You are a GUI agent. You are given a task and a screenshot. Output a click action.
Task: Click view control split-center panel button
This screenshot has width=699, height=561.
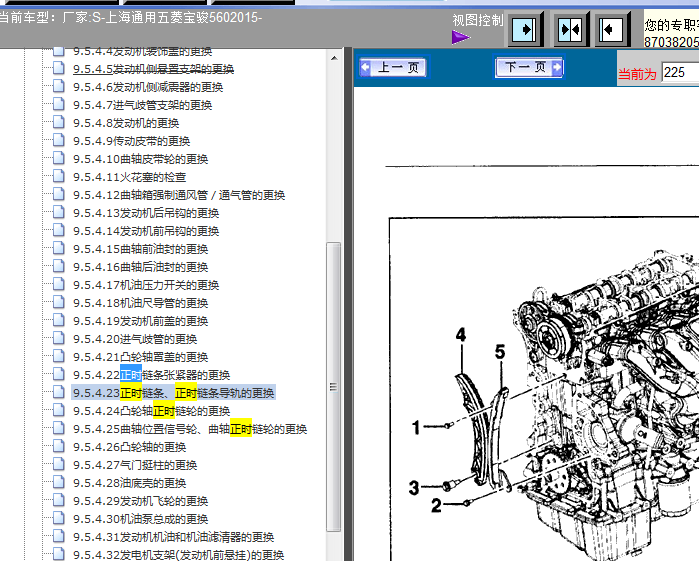coord(571,30)
